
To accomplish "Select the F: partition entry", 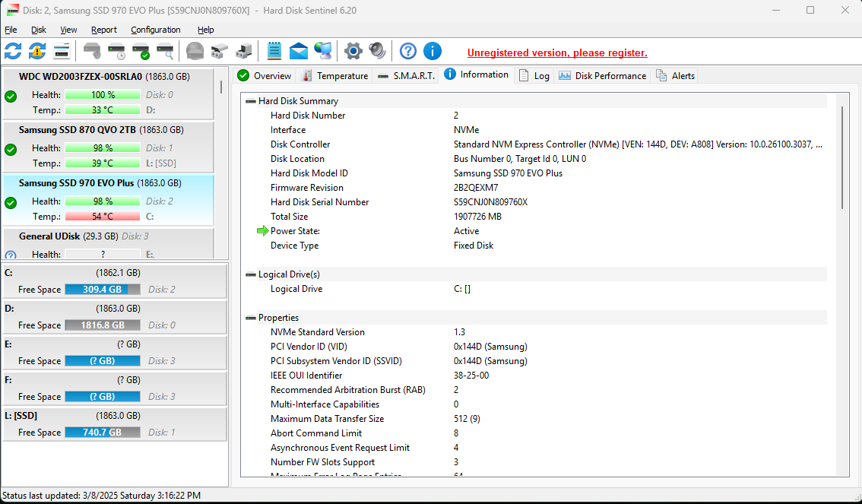I will click(114, 388).
